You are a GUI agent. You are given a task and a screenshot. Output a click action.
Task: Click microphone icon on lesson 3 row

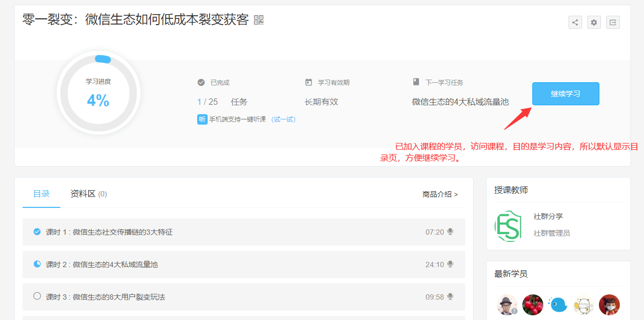pos(450,297)
